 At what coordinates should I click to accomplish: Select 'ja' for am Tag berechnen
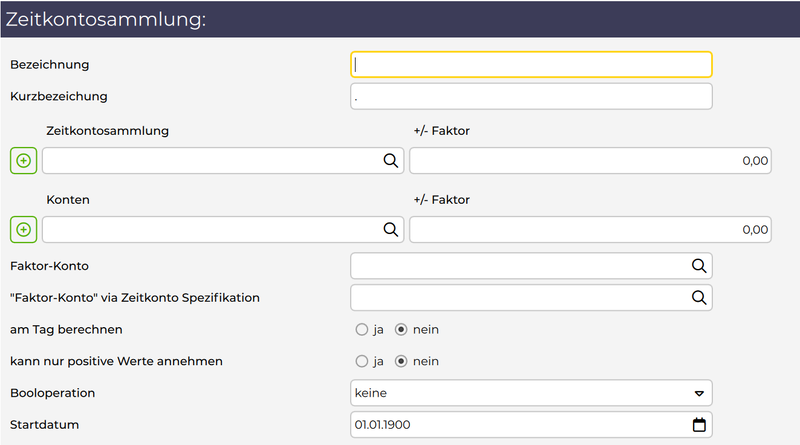(361, 329)
